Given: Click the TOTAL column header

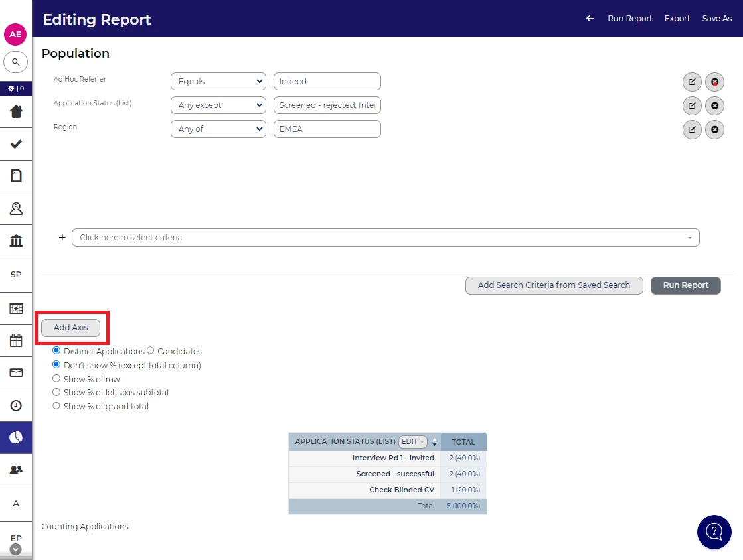Looking at the screenshot, I should click(x=463, y=442).
